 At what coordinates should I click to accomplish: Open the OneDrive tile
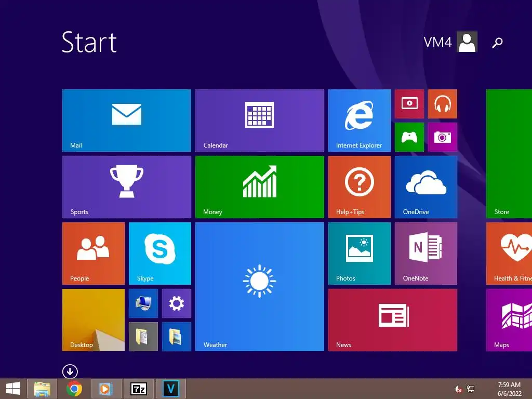[426, 187]
